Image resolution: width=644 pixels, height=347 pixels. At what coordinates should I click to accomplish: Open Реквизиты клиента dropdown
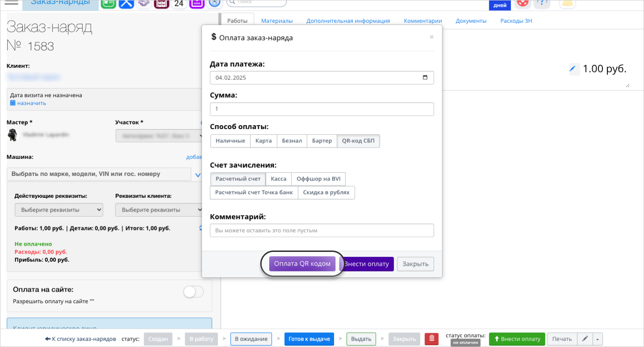point(159,210)
